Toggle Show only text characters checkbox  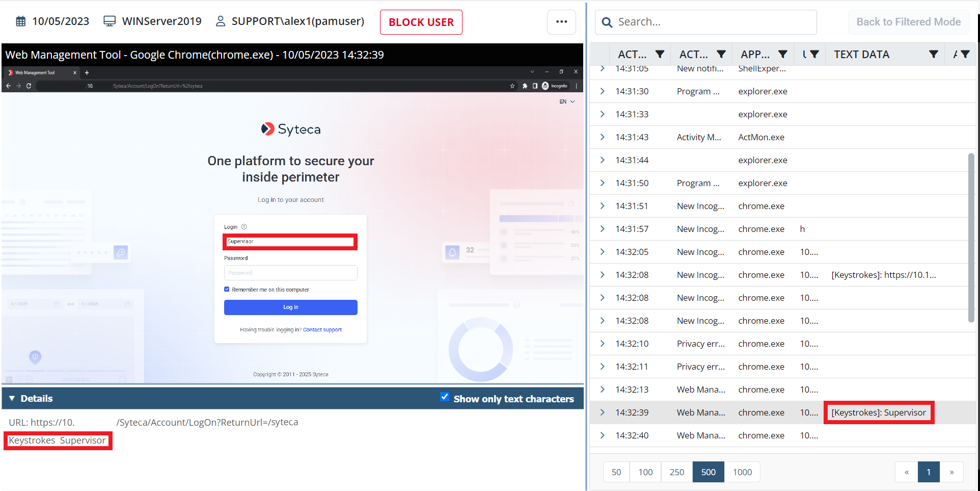[x=445, y=398]
